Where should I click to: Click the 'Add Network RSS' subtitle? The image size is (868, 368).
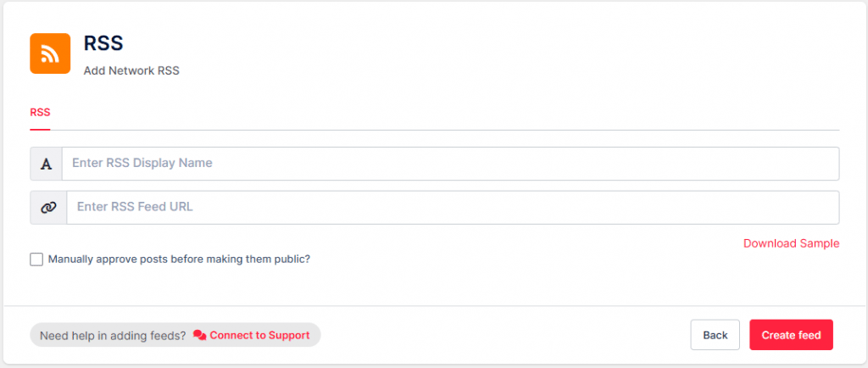[131, 71]
